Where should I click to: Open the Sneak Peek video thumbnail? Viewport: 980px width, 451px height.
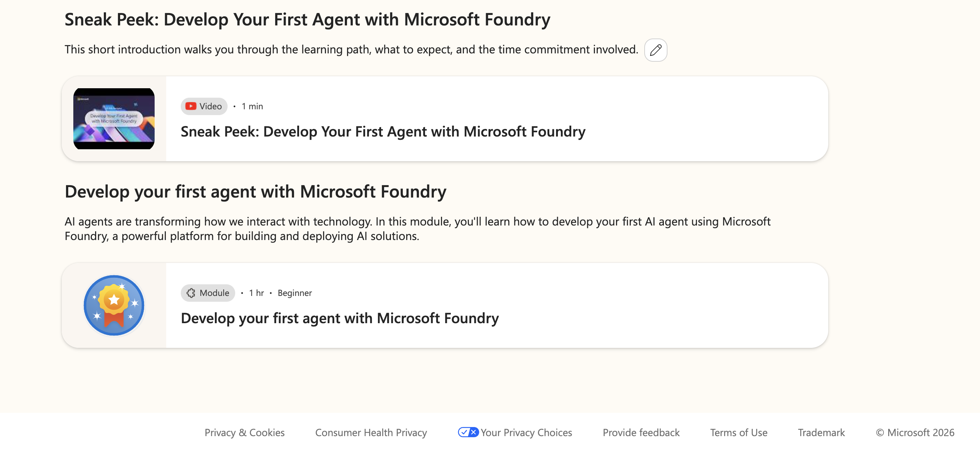pyautogui.click(x=114, y=119)
